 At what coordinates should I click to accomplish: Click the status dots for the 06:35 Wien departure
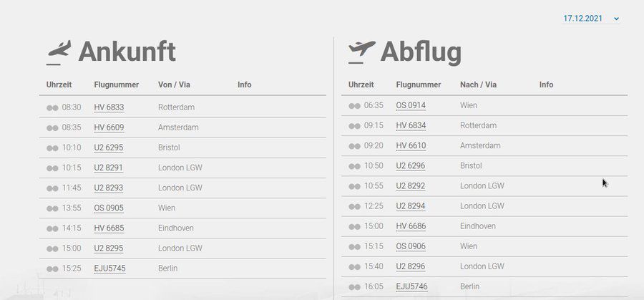pyautogui.click(x=354, y=106)
